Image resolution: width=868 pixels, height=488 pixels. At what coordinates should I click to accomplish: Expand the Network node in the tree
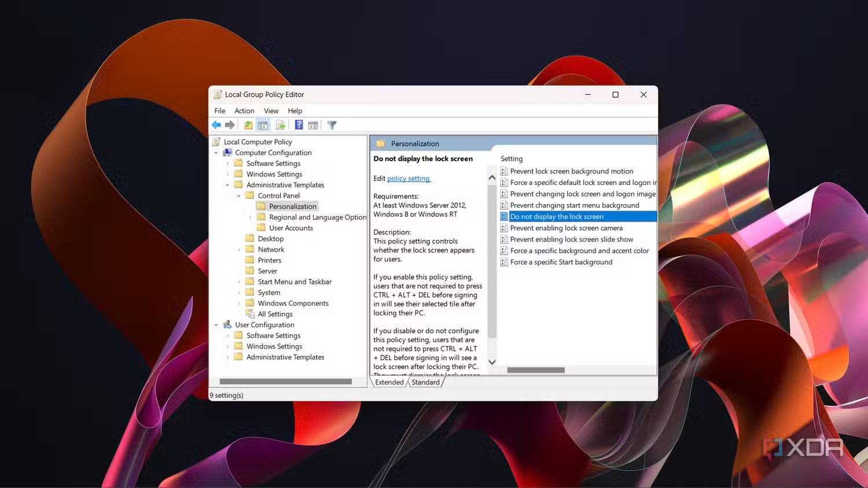coord(239,249)
